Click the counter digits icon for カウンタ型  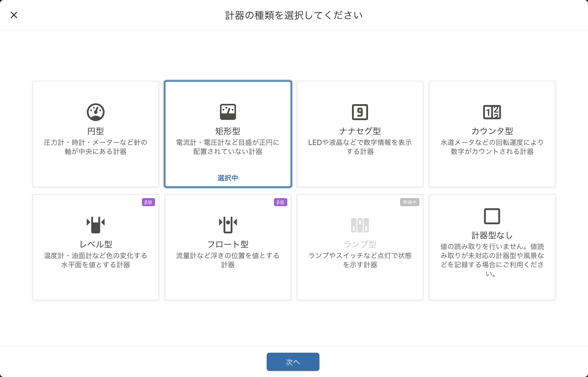(x=492, y=112)
